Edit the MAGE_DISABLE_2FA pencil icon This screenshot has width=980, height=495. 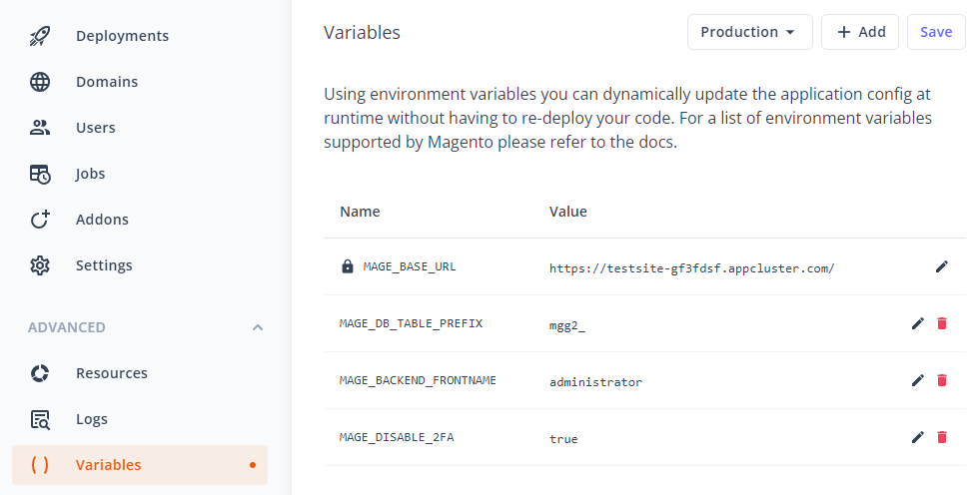pyautogui.click(x=917, y=437)
